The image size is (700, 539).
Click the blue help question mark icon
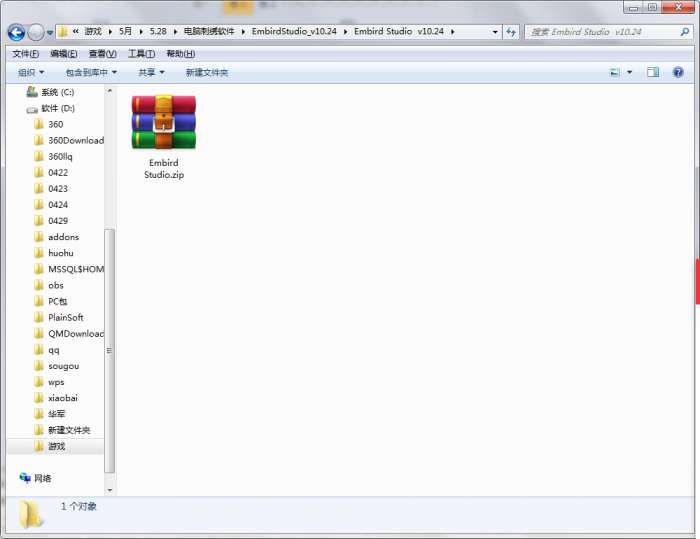[x=678, y=72]
